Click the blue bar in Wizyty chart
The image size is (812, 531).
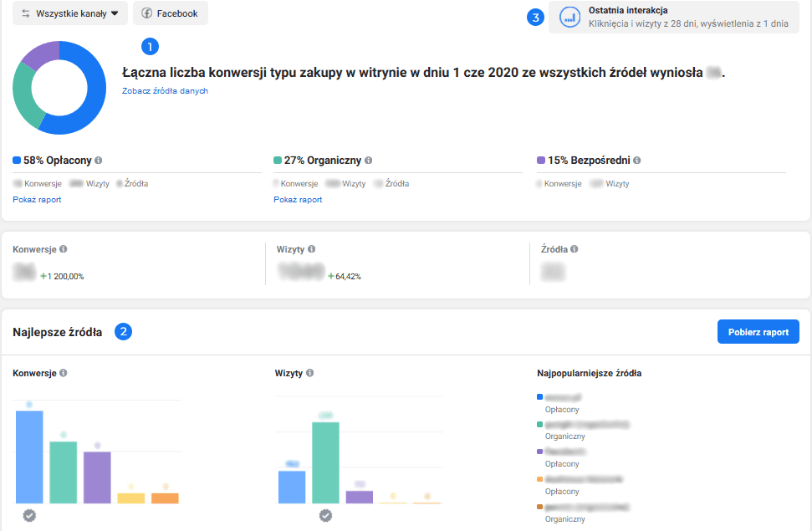pos(292,487)
